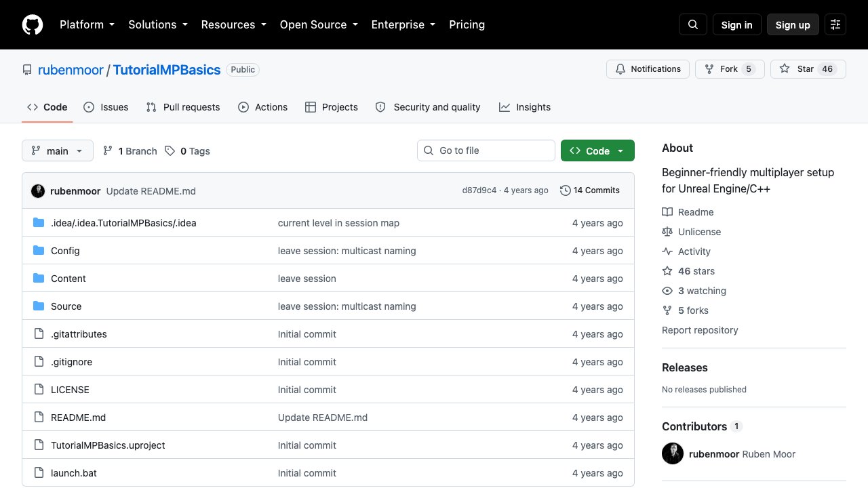Open the Contributors heading link
Viewport: 868px width, 488px height.
pos(702,426)
